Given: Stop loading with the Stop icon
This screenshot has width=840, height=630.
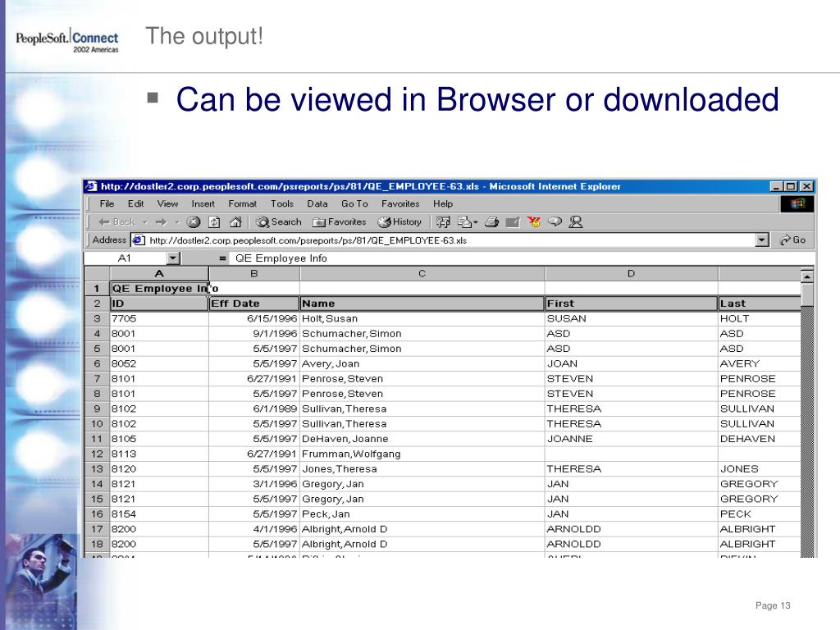Looking at the screenshot, I should coord(194,221).
